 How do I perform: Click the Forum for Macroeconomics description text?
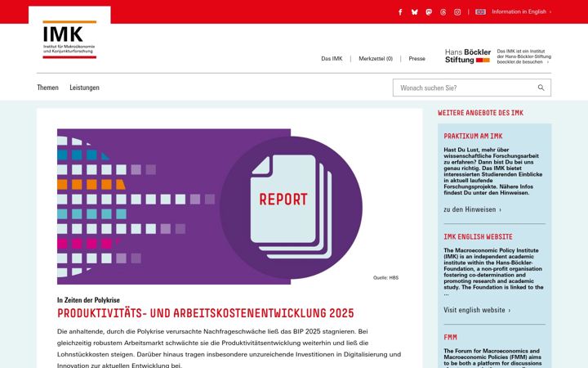[x=492, y=358]
